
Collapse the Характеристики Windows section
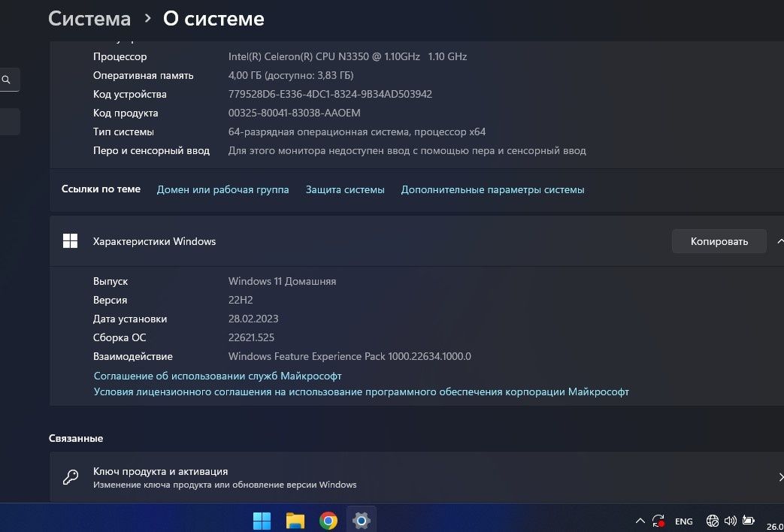click(x=779, y=241)
